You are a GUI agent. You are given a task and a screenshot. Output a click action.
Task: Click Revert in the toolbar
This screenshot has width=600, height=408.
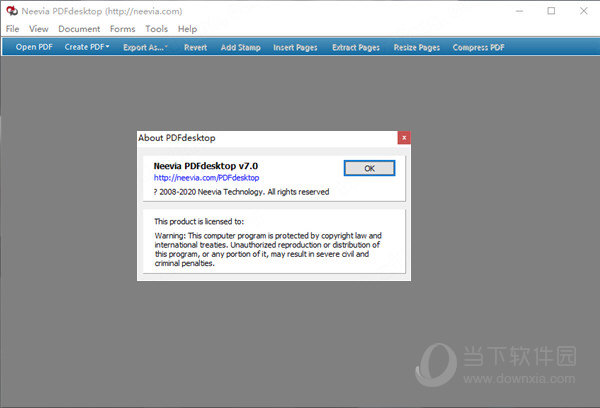tap(196, 47)
